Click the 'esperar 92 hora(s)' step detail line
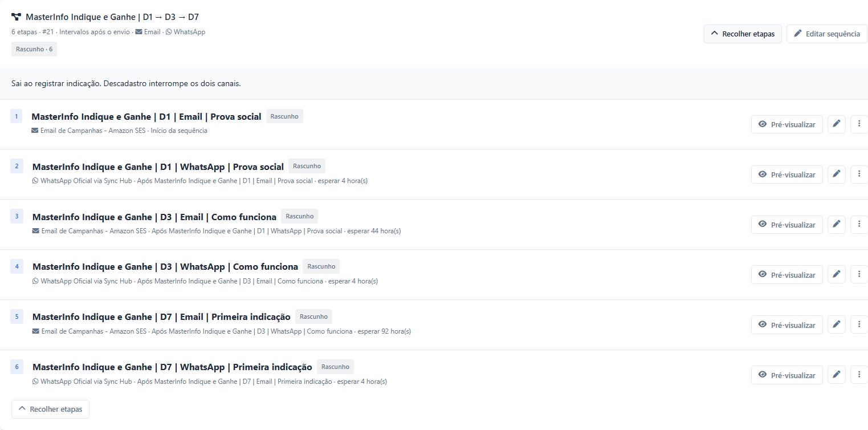Viewport: 868px width, 430px height. [222, 331]
